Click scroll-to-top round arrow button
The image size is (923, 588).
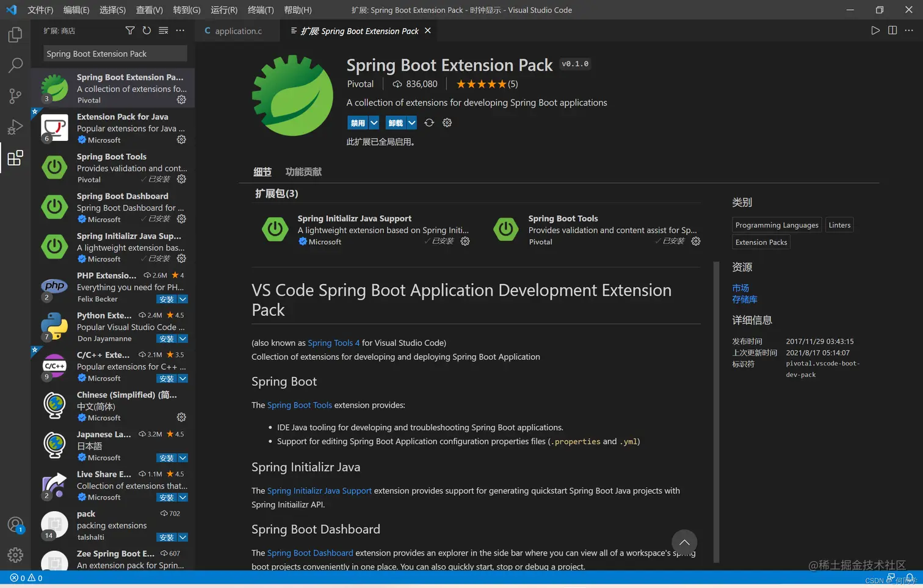coord(684,542)
